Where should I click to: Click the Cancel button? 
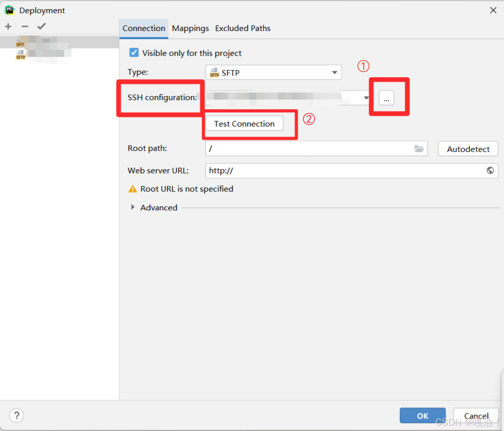coord(476,416)
